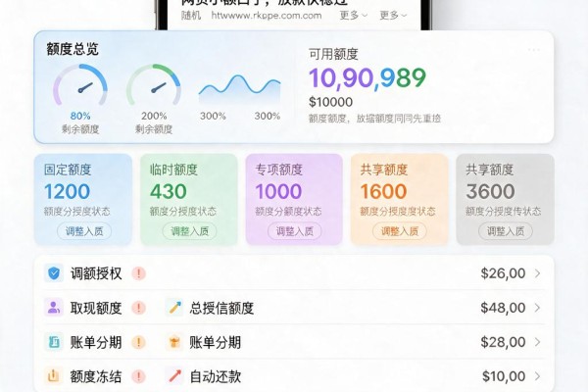Click the 自动还款 label
588x392 pixels.
coord(216,376)
